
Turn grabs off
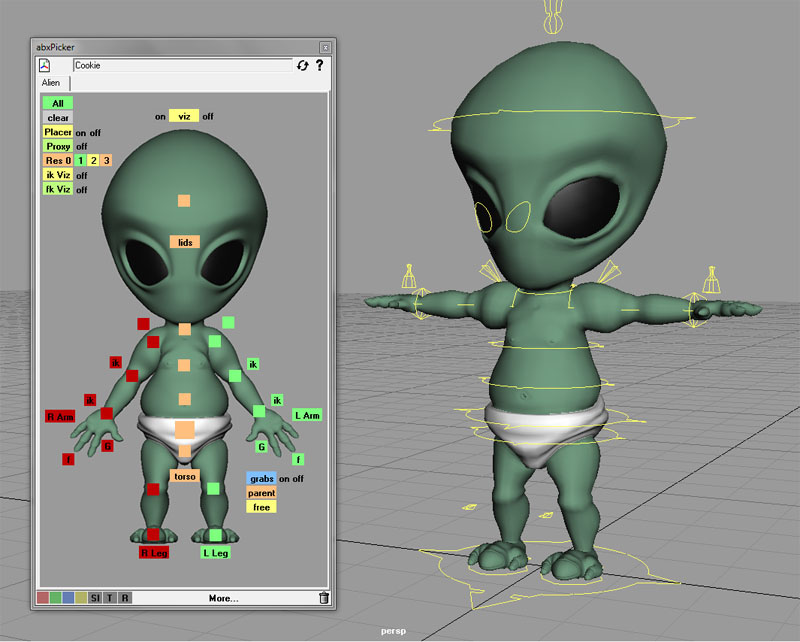(x=297, y=479)
